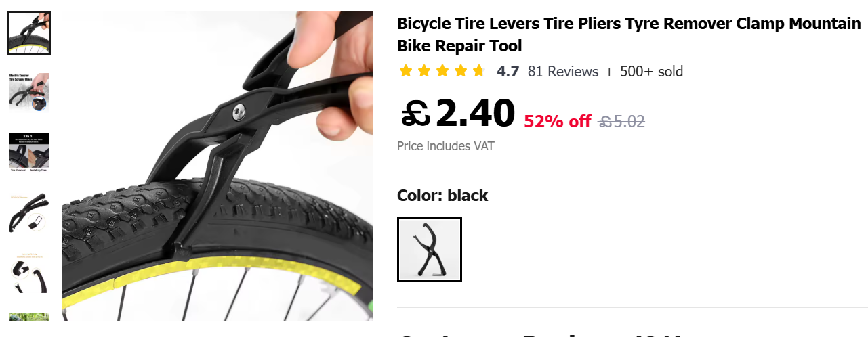Select the first thumbnail of pliers on tire
The width and height of the screenshot is (868, 337).
28,32
